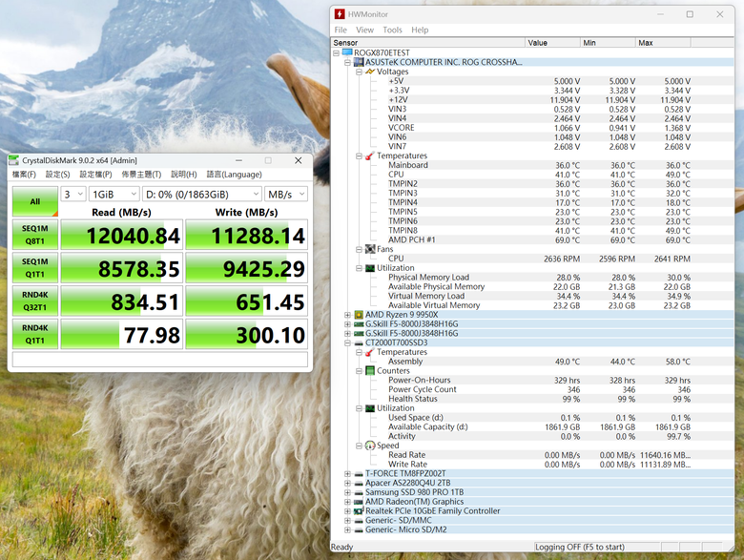The height and width of the screenshot is (560, 744).
Task: Click the CT2000T700SSD3 drive icon
Action: click(359, 343)
